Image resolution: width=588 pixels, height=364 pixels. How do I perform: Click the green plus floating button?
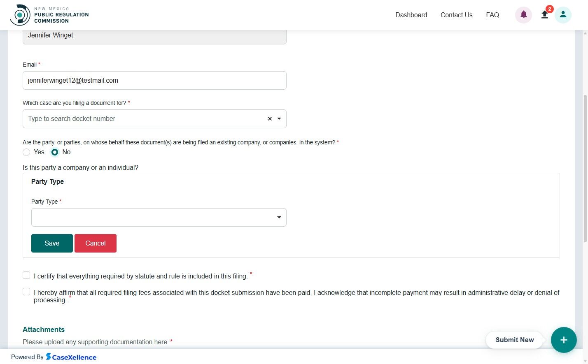pos(564,340)
